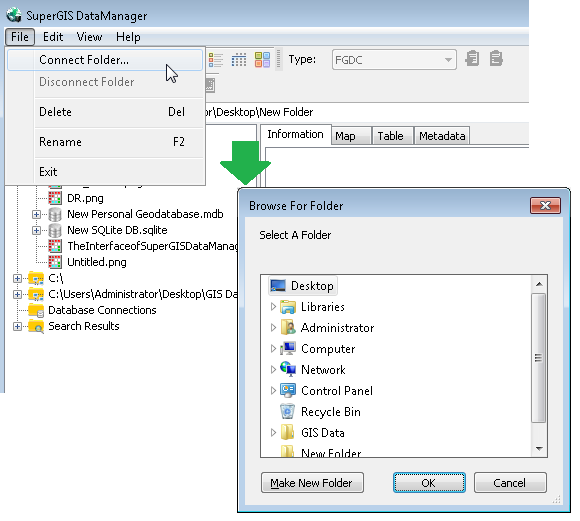Viewport: 580px width, 521px height.
Task: Click the GIS Data connected folder icon
Action: [36, 294]
